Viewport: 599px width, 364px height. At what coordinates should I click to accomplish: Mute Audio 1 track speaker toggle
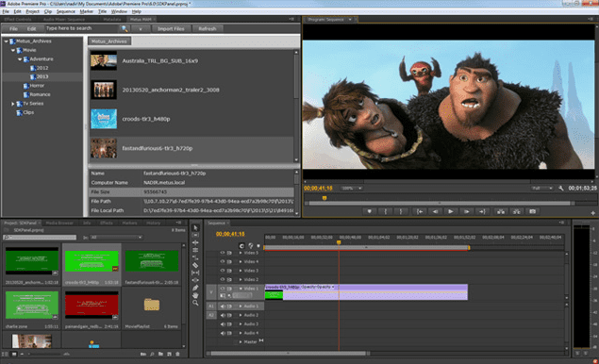223,306
